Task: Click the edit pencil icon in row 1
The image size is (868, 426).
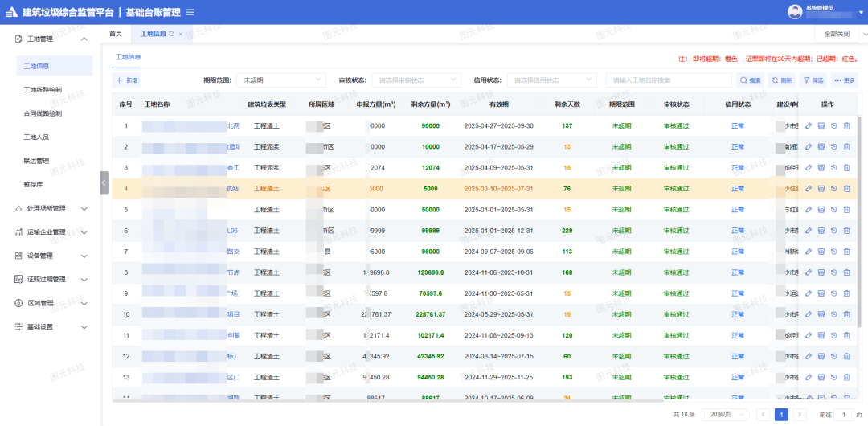Action: pyautogui.click(x=809, y=126)
